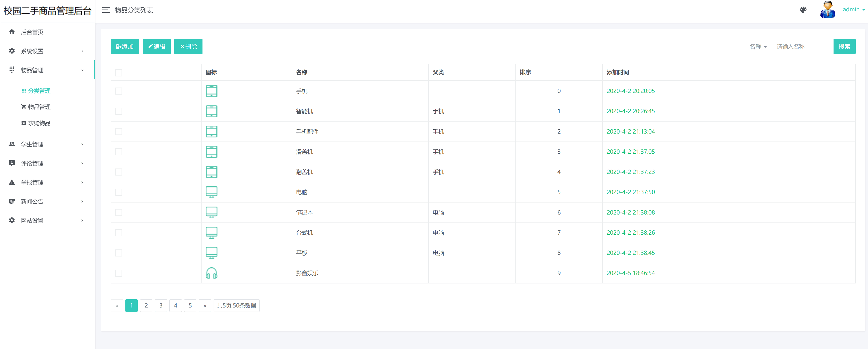Click the phone icon in 智能机 row

coord(211,111)
